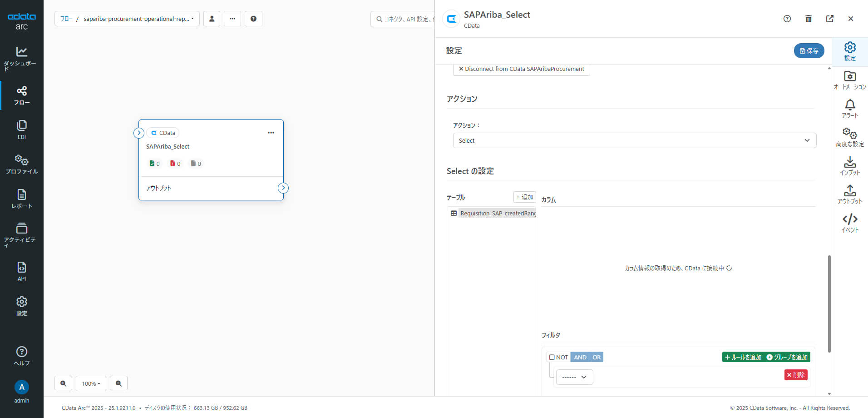This screenshot has width=868, height=418.
Task: Select the OR filter condition
Action: pos(597,357)
